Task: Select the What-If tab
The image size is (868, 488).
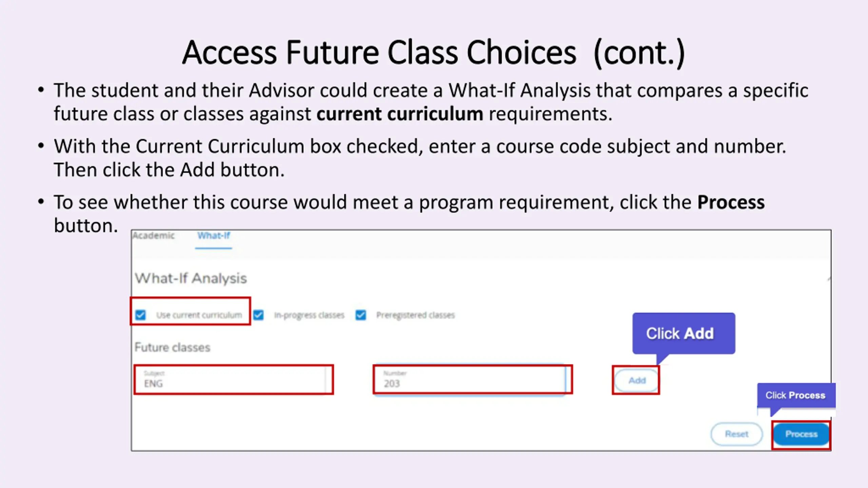Action: click(214, 236)
